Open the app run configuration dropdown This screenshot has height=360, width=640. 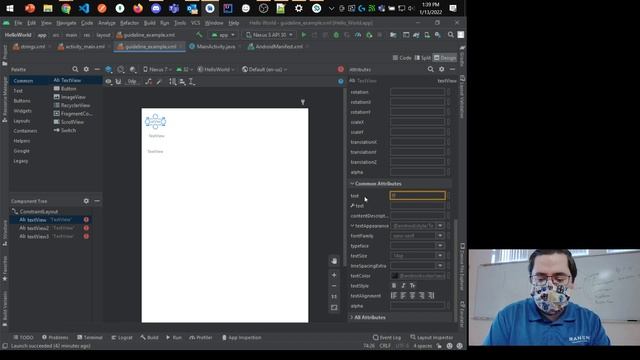click(x=223, y=35)
